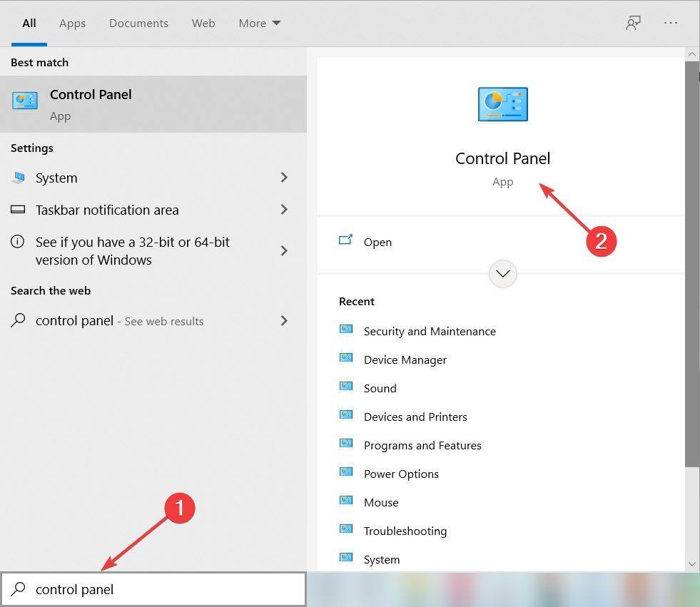The width and height of the screenshot is (700, 607).
Task: Click the Mouse item icon
Action: click(346, 501)
